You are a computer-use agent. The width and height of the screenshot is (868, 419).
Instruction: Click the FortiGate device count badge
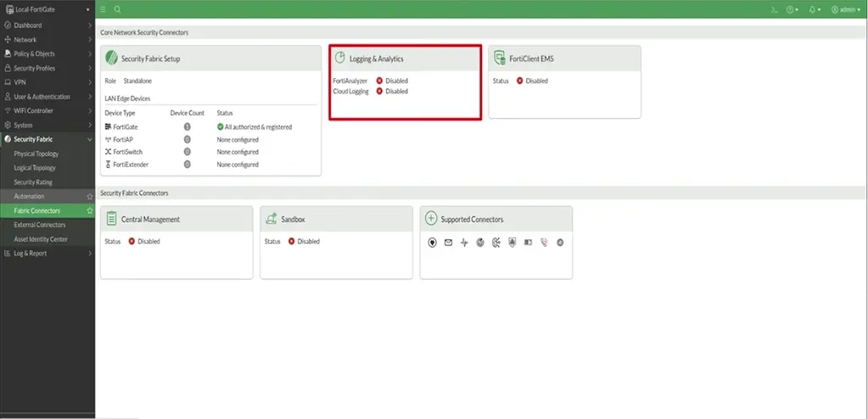[x=188, y=126]
